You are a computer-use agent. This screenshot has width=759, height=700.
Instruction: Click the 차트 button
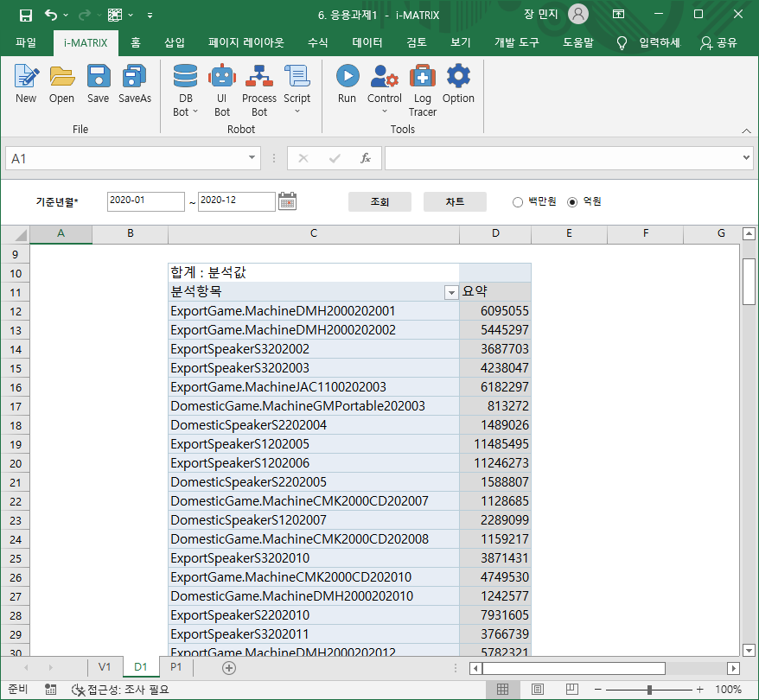[x=455, y=201]
